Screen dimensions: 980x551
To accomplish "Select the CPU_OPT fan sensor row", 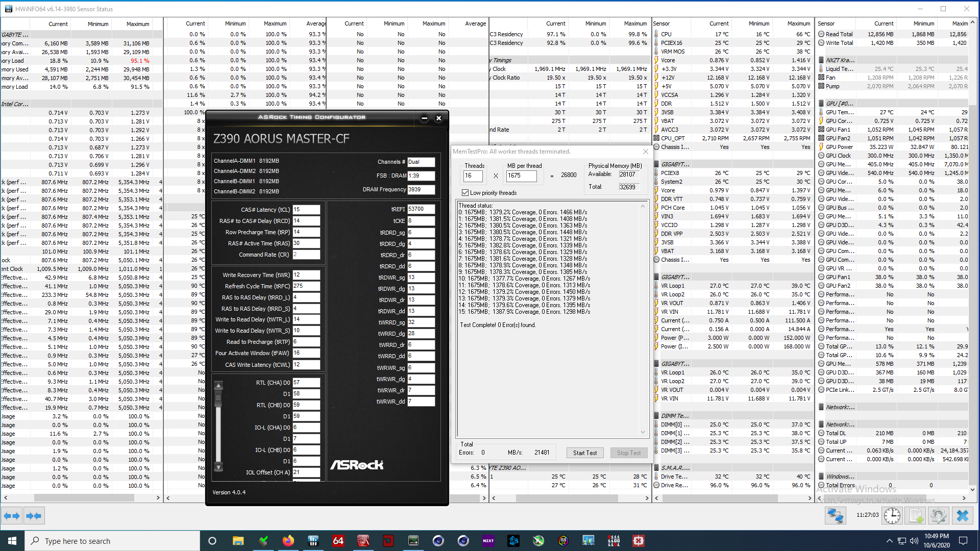I will tap(733, 138).
